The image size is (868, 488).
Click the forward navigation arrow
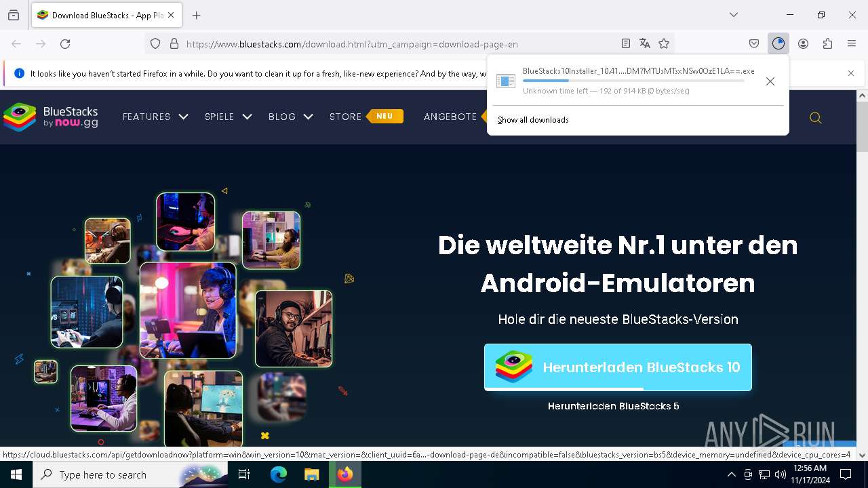click(x=41, y=44)
